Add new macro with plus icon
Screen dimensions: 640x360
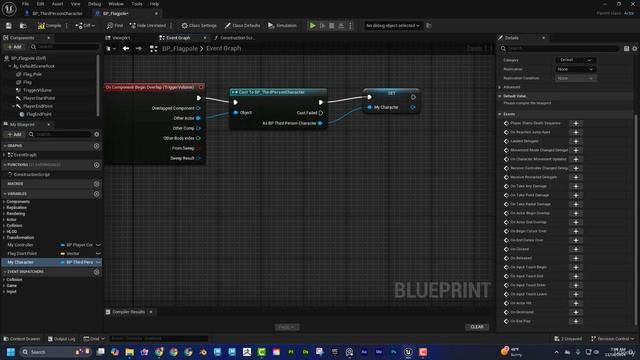pos(97,184)
